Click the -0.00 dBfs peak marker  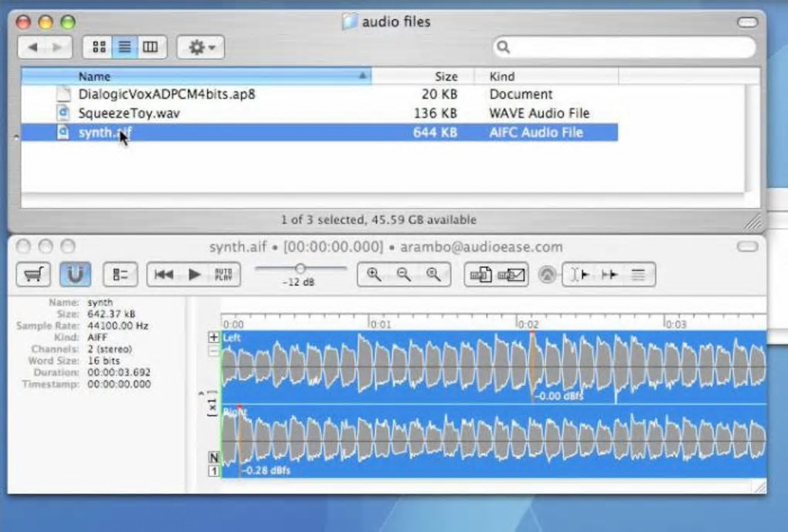pyautogui.click(x=559, y=396)
